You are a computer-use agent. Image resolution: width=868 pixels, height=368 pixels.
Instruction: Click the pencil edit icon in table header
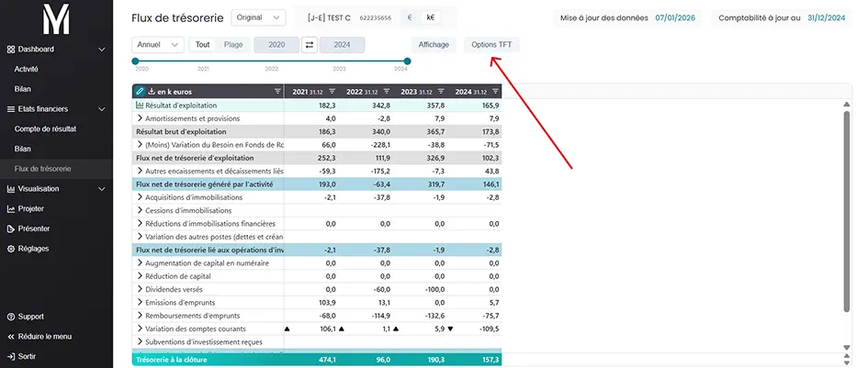point(140,91)
